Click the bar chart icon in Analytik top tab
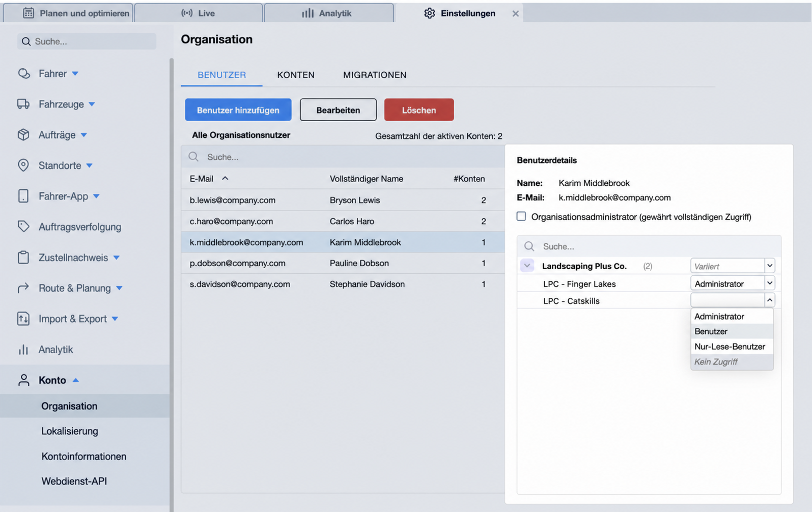The height and width of the screenshot is (512, 812). pos(307,13)
